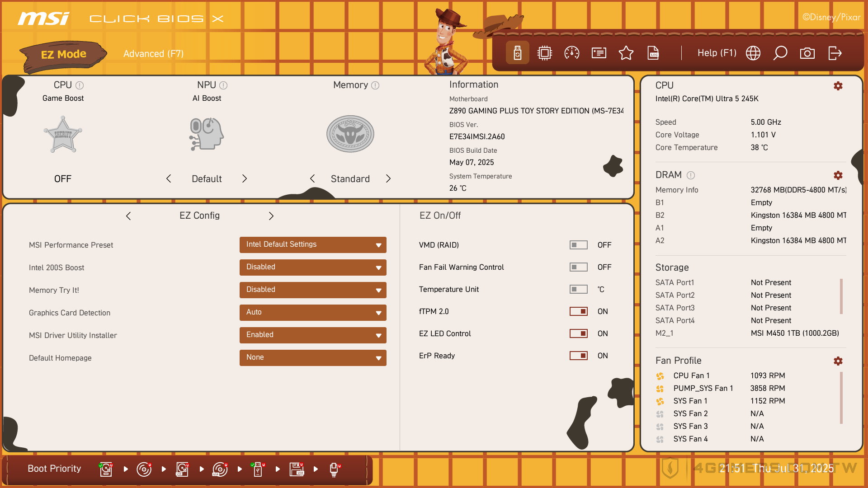Select USB floppy boot device icon
Image resolution: width=868 pixels, height=488 pixels.
click(x=297, y=469)
